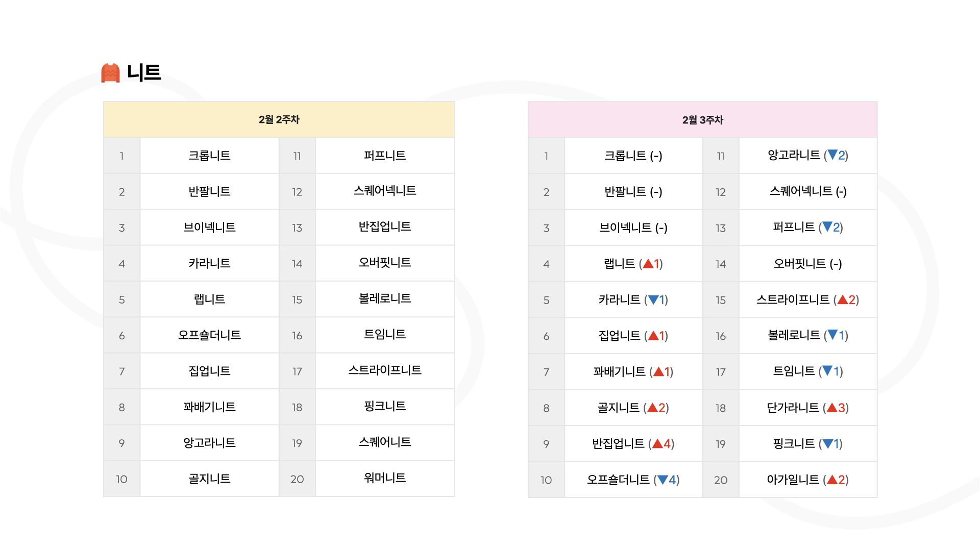Click 랩니트 in the 2월 2주차 table

209,299
